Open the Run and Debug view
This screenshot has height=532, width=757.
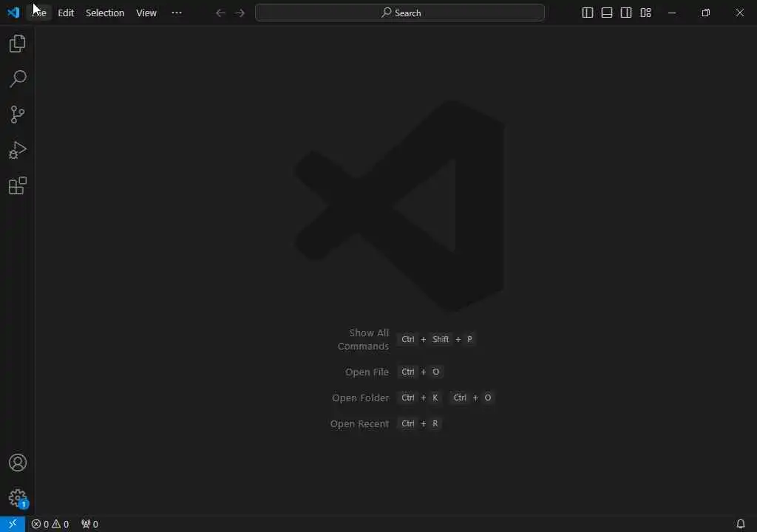[18, 150]
